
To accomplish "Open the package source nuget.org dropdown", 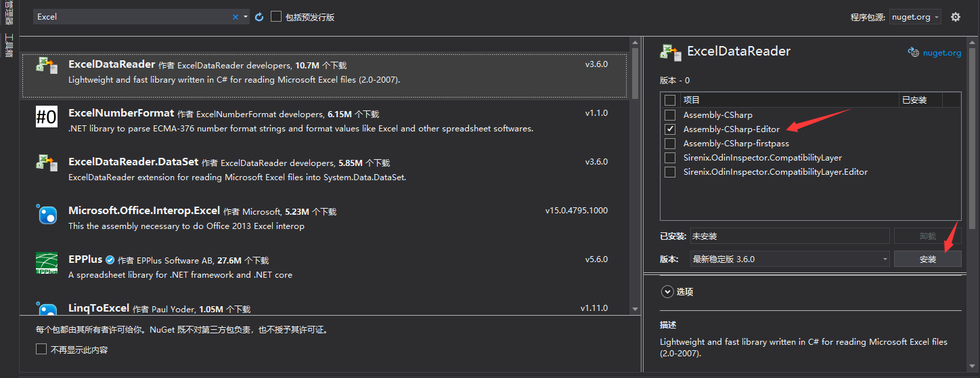I will pyautogui.click(x=914, y=17).
